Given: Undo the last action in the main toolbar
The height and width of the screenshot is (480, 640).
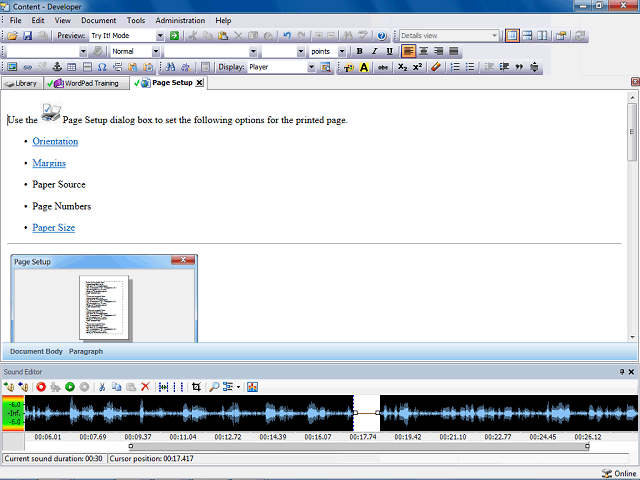Looking at the screenshot, I should pos(287,36).
